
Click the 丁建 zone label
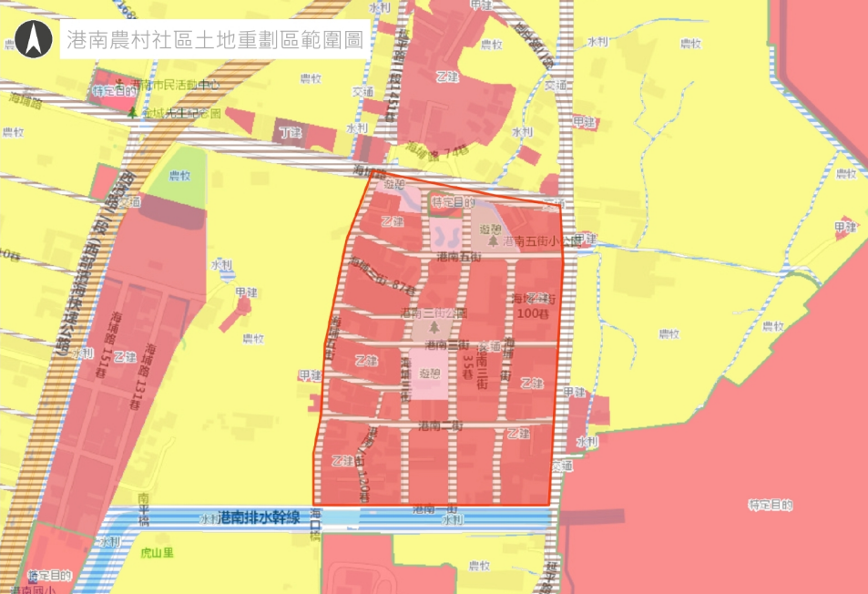click(290, 133)
